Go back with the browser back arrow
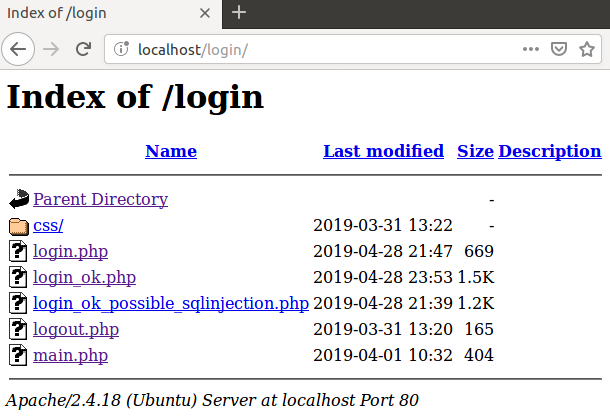Image resolution: width=610 pixels, height=418 pixels. pos(18,49)
